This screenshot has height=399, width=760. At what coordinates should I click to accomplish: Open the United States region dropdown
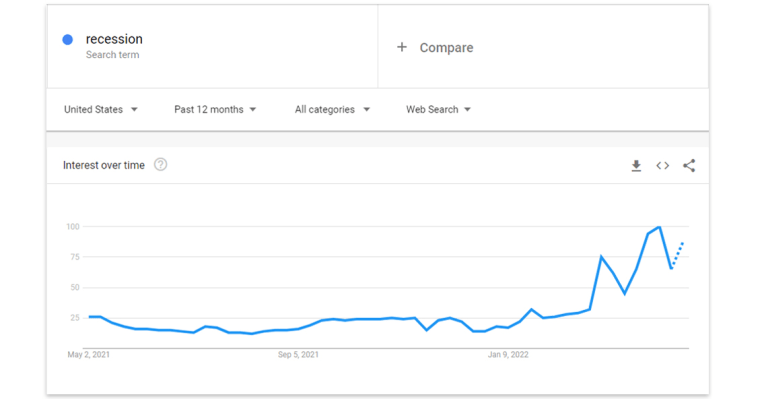(101, 110)
